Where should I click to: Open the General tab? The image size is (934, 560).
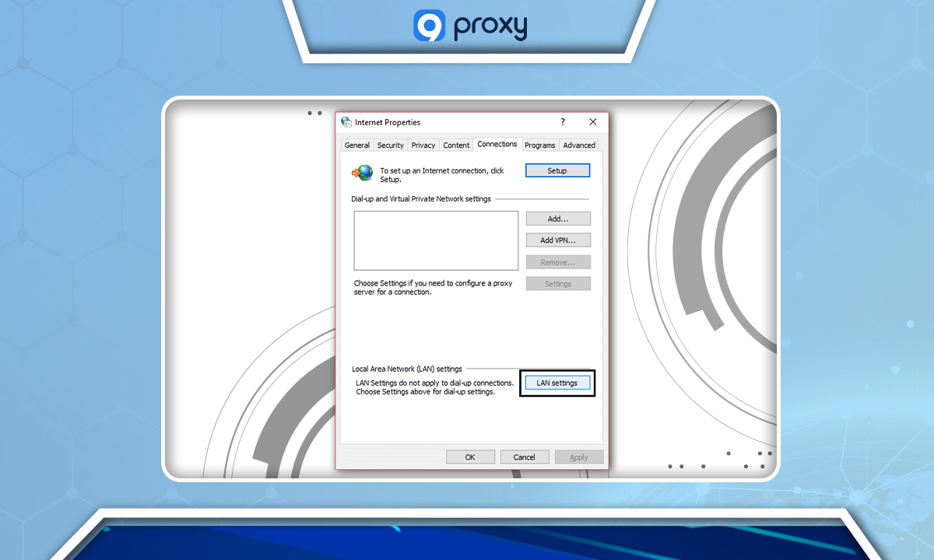coord(356,145)
